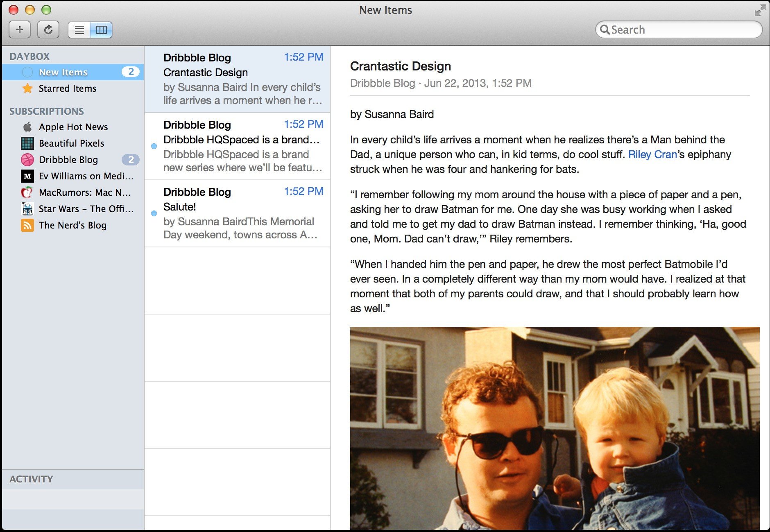Click the orange RSS feed icon

[x=27, y=225]
